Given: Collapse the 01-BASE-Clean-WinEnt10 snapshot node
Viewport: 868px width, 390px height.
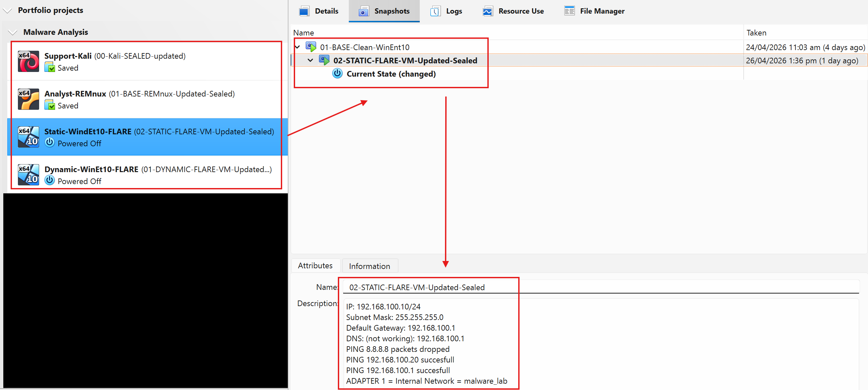Looking at the screenshot, I should click(x=297, y=47).
